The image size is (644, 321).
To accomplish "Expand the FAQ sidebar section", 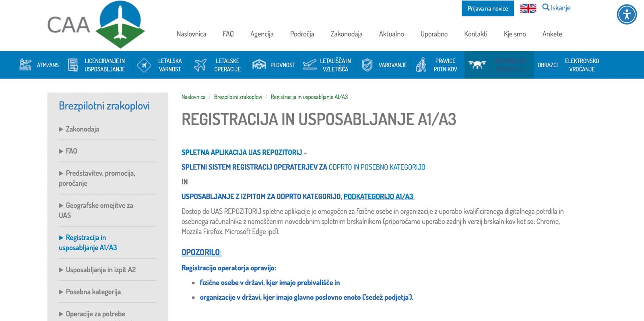I will 71,151.
